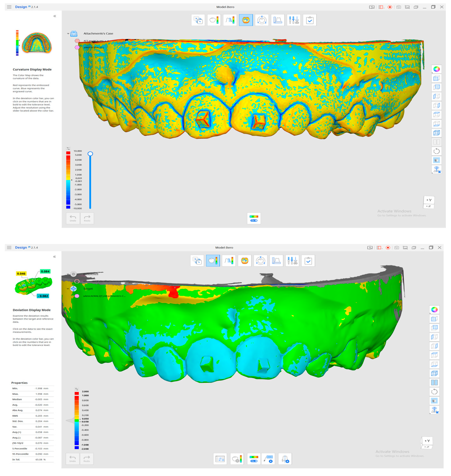This screenshot has width=451, height=476.
Task: Open deviation display settings gear button
Action: [x=237, y=459]
